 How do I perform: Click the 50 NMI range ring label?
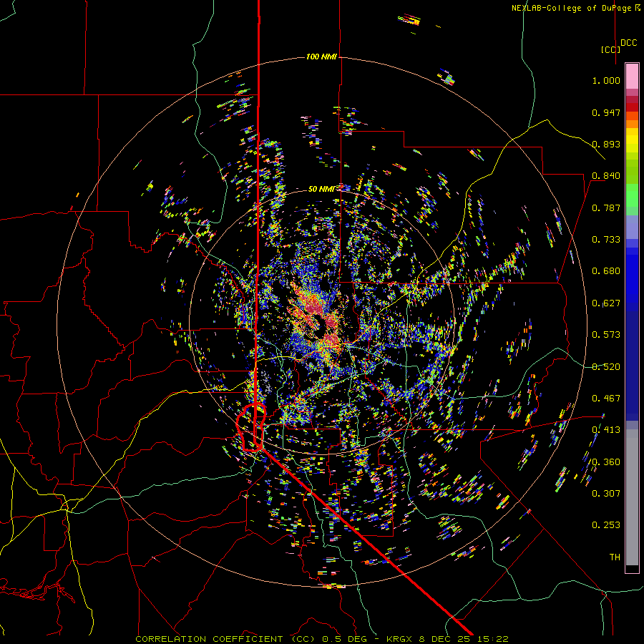(321, 189)
